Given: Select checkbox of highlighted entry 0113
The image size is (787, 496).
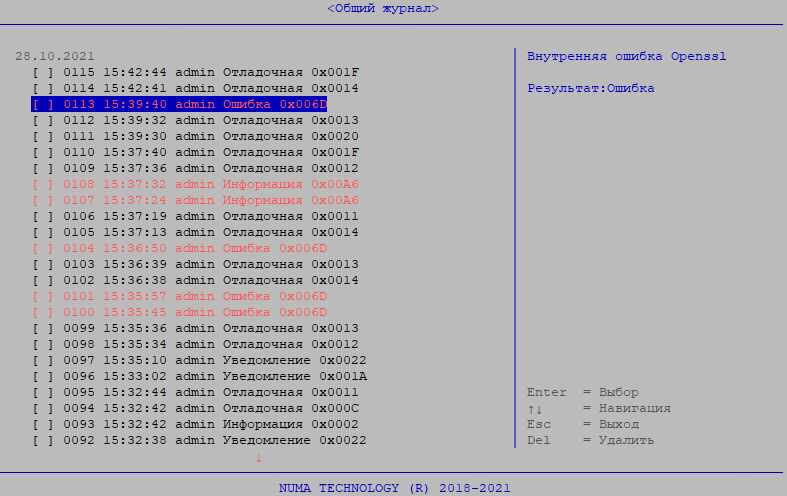Looking at the screenshot, I should point(43,104).
